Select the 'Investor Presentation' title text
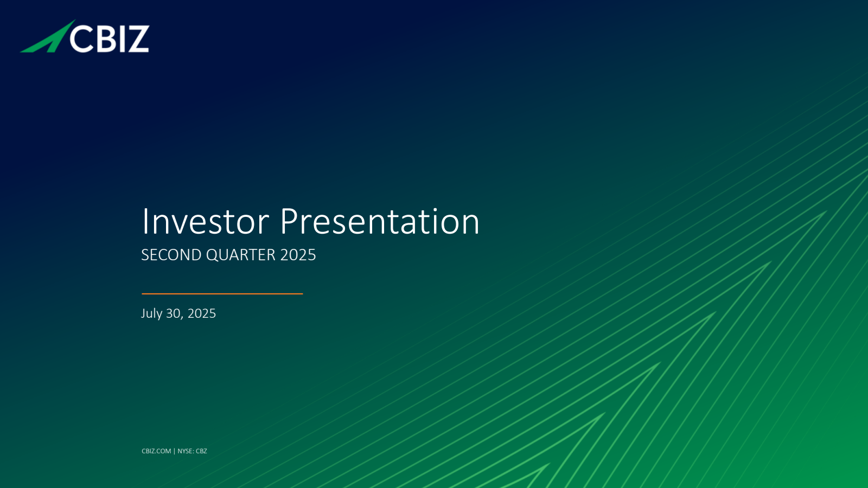Screen dimensions: 868x488 pyautogui.click(x=310, y=221)
